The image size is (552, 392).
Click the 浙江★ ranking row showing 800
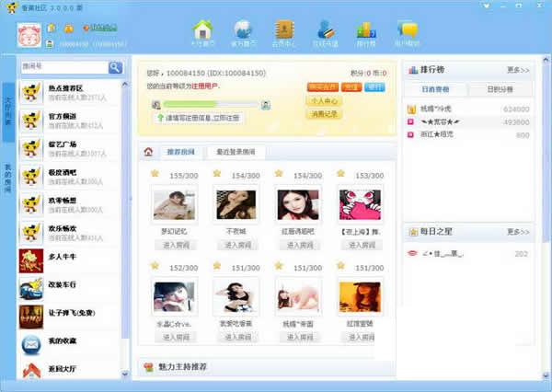tap(468, 135)
